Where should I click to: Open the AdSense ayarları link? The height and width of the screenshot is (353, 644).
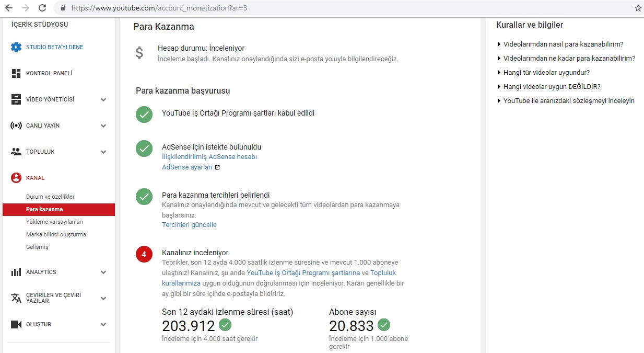187,167
